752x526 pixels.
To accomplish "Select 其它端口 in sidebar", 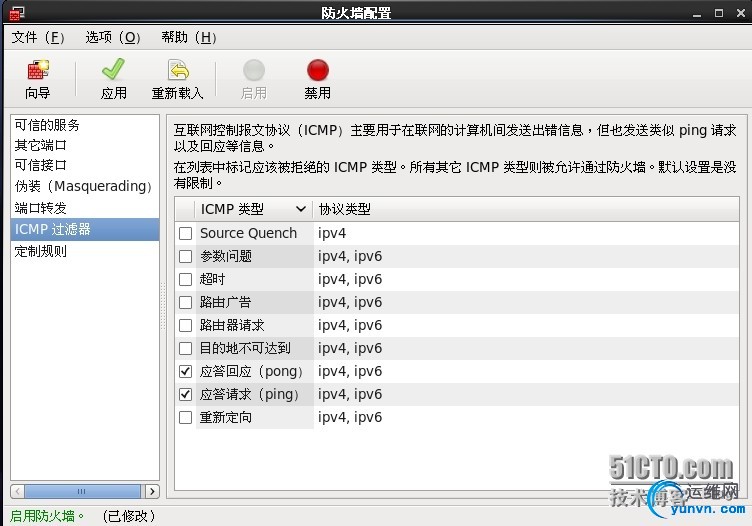I will coord(40,145).
